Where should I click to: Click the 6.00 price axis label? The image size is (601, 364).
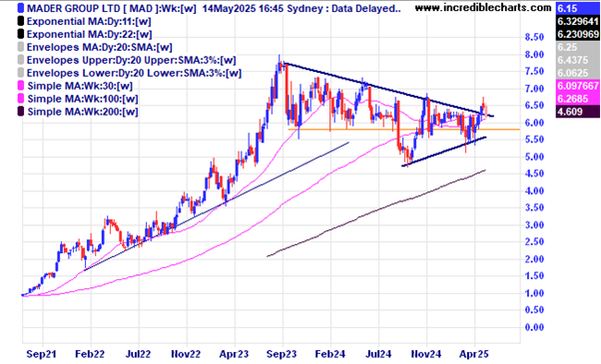point(534,123)
